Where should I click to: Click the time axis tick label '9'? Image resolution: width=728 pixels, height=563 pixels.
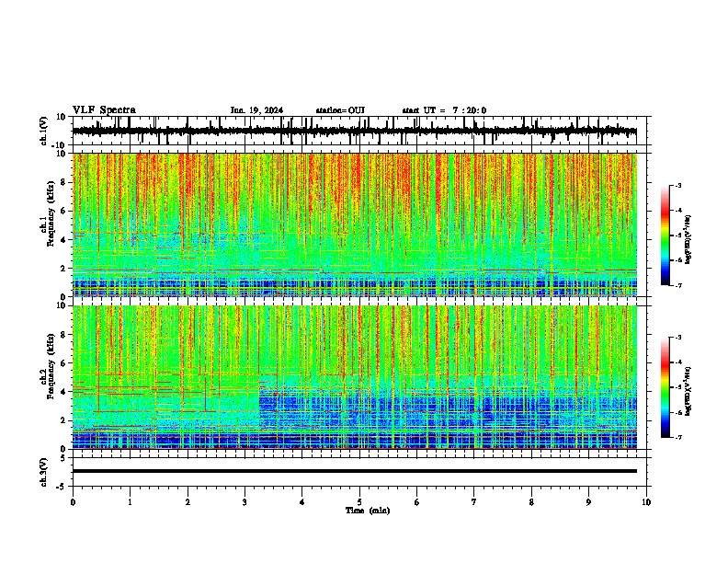[x=588, y=502]
